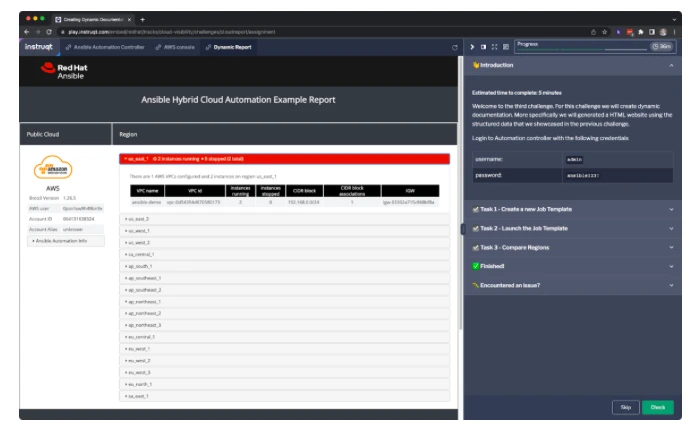Collapse the Introduction section
The height and width of the screenshot is (432, 693).
pyautogui.click(x=573, y=65)
